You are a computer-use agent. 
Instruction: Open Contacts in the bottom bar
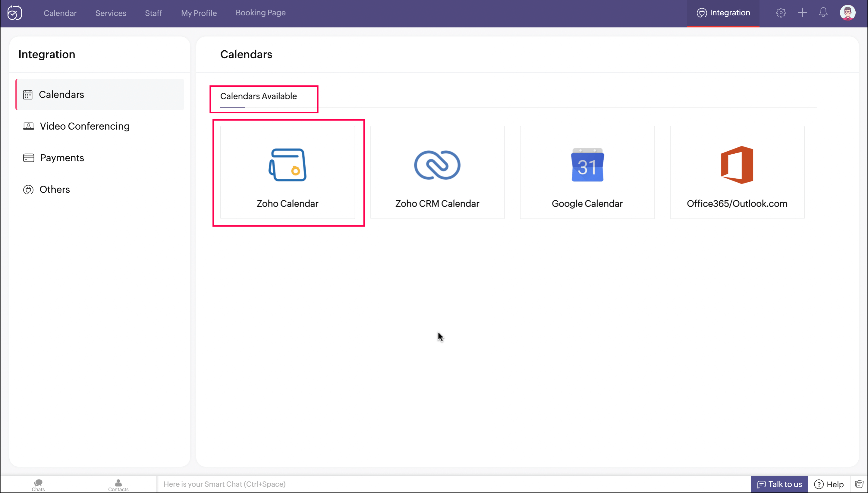tap(118, 485)
